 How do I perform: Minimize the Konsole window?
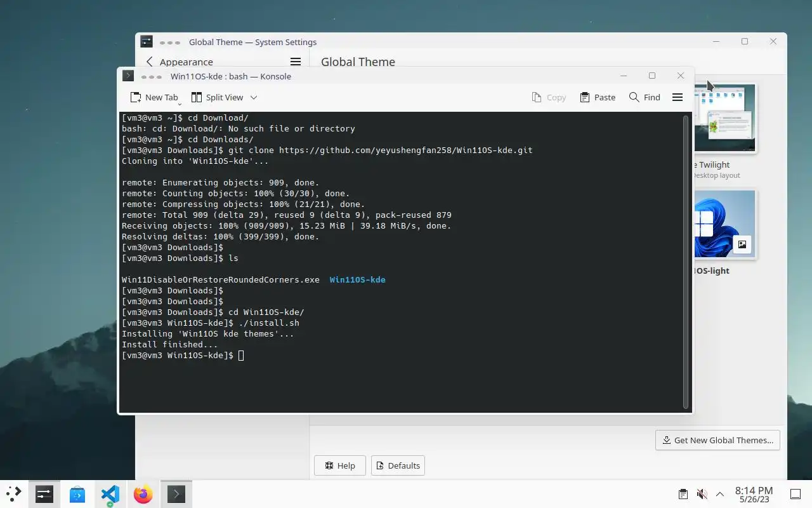623,76
